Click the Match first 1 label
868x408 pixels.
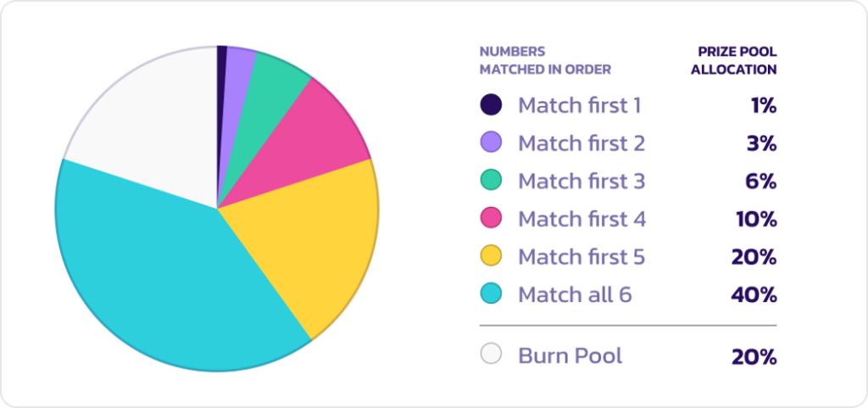(x=580, y=105)
